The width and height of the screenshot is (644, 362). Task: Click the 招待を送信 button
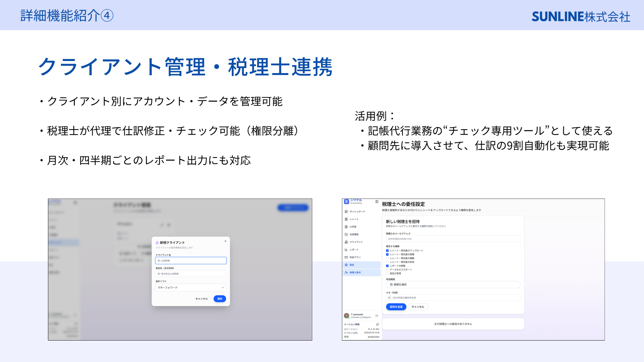pos(396,307)
